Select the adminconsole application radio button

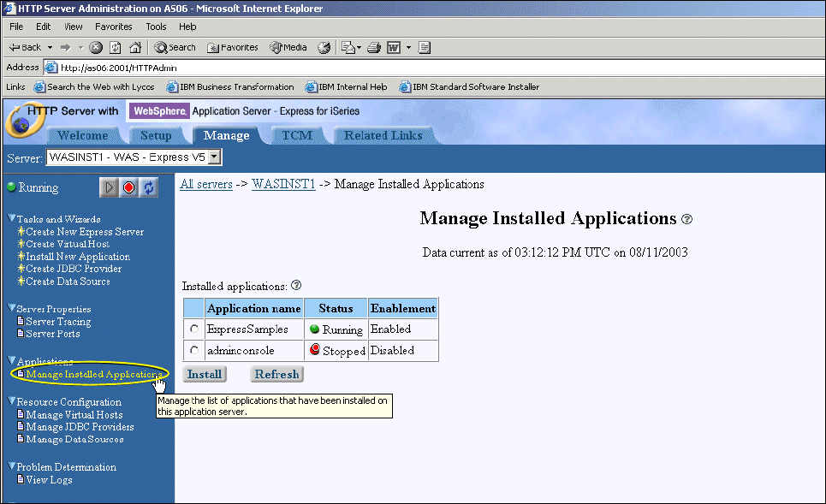click(193, 350)
